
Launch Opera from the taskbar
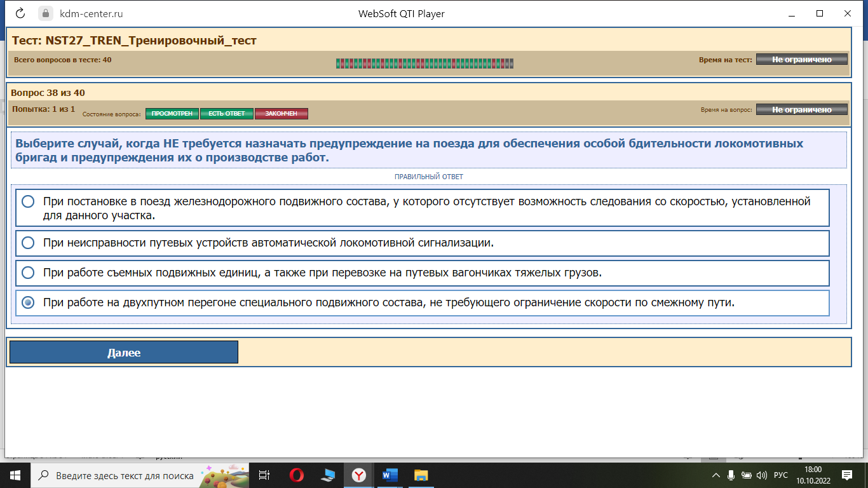point(296,475)
